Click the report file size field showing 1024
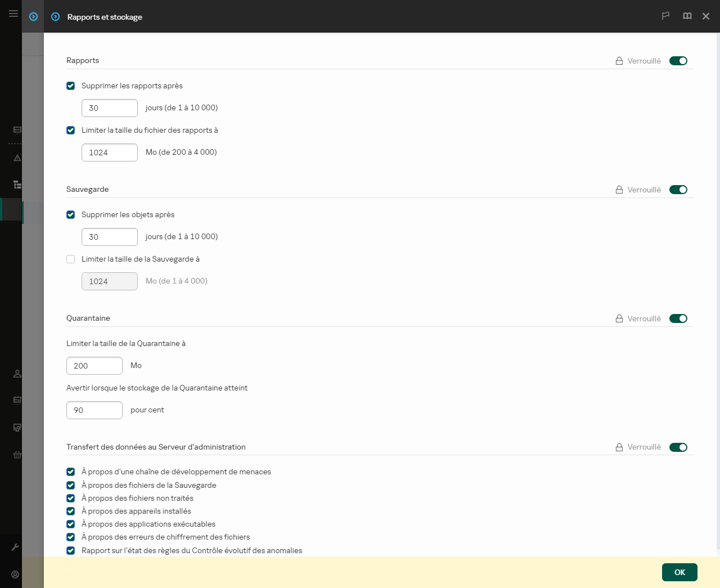Screen dimensions: 720x588 coord(110,152)
